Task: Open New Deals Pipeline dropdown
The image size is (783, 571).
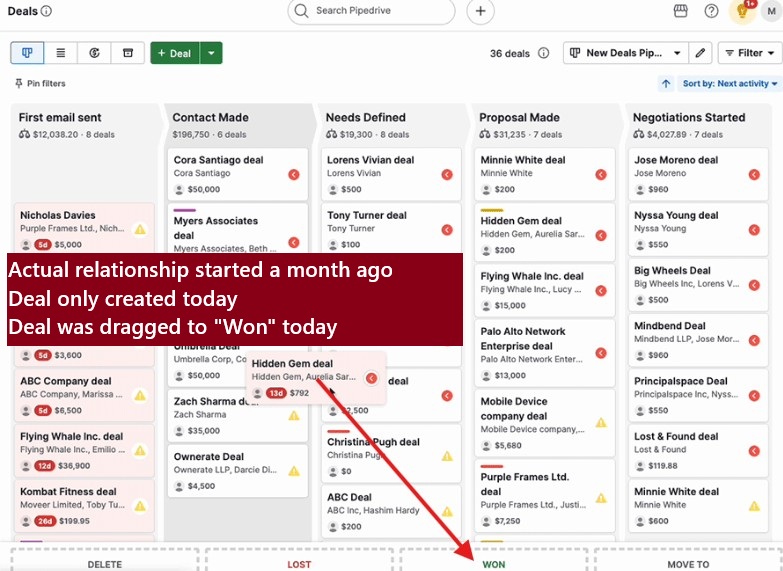Action: pos(626,53)
